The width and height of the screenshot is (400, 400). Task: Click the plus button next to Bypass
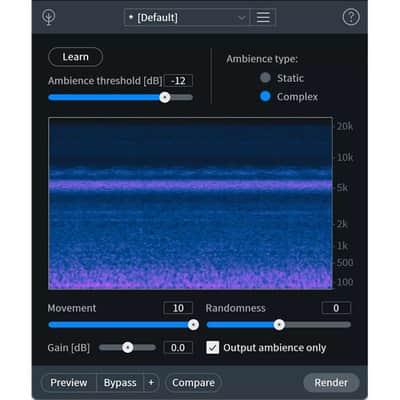pyautogui.click(x=151, y=383)
